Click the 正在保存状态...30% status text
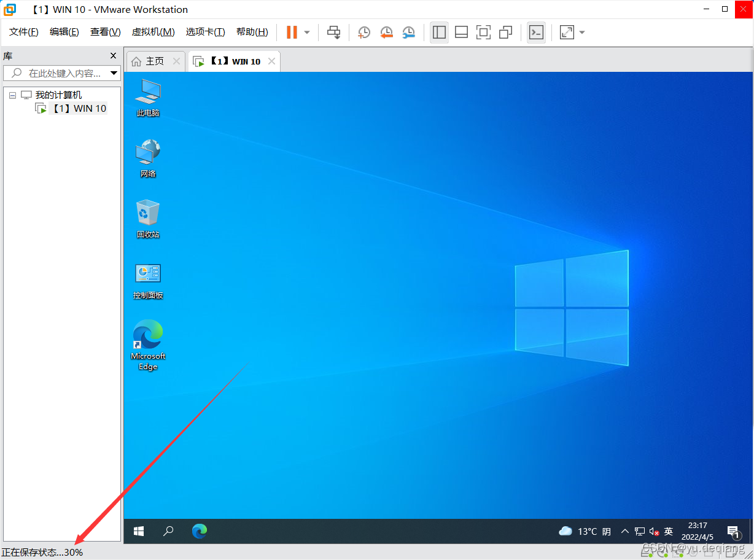The image size is (754, 560). click(42, 552)
